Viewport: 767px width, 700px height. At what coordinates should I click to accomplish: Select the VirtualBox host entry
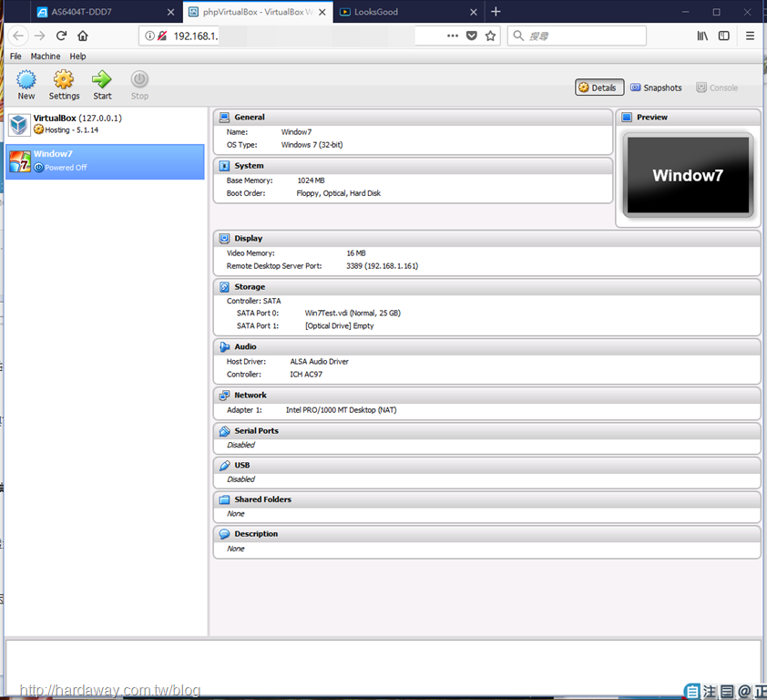click(105, 124)
